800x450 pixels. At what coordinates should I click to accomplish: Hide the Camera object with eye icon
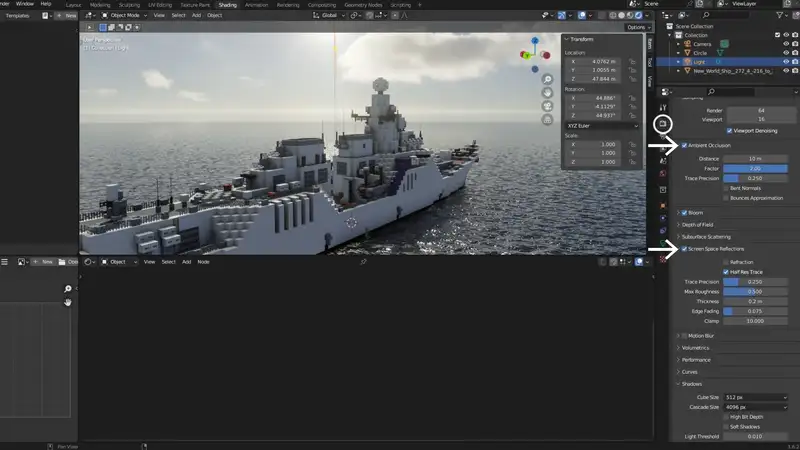785,44
